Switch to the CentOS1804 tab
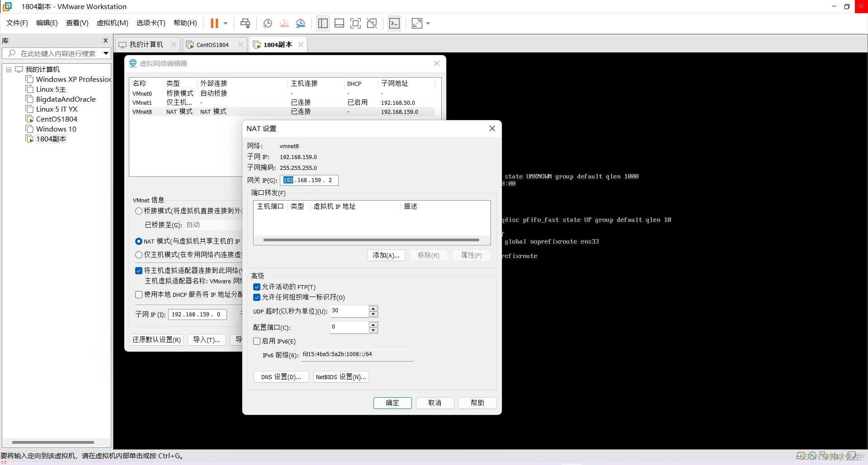868x465 pixels. (x=212, y=45)
